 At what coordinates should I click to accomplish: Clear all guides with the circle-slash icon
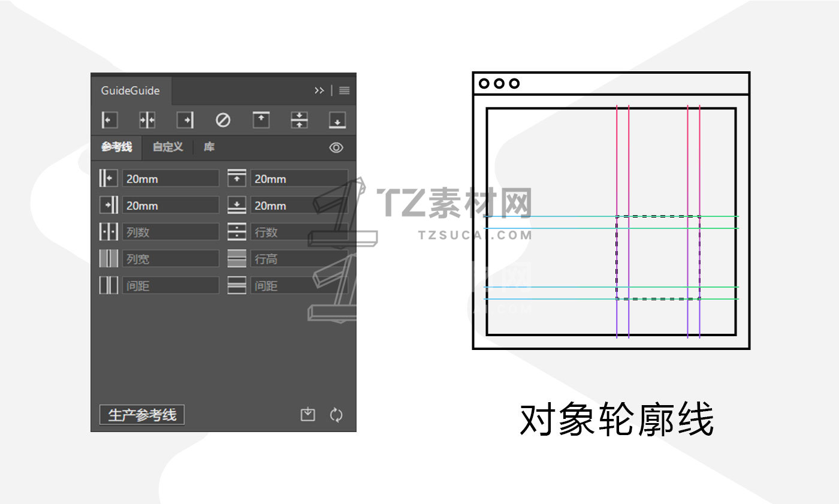click(x=223, y=120)
